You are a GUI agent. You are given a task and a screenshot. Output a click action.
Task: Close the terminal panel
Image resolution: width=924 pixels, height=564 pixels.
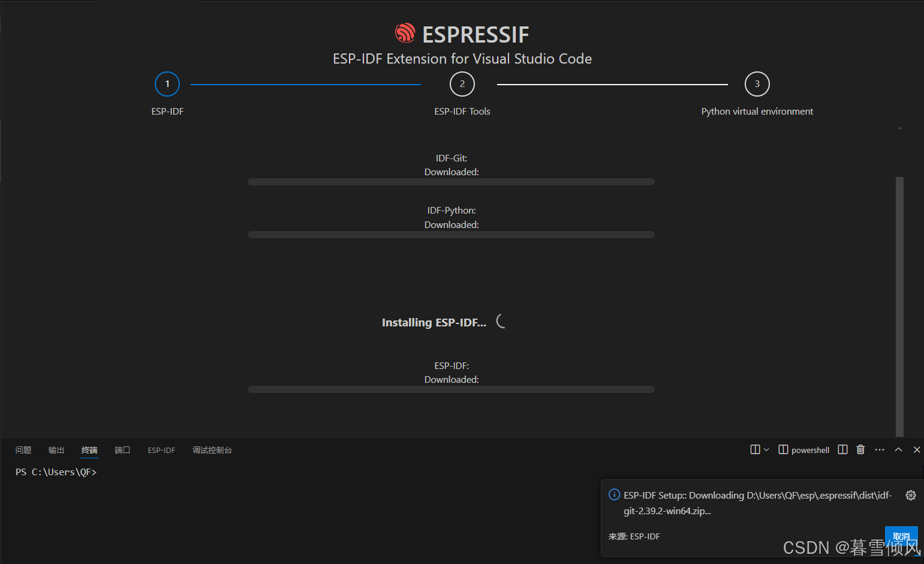click(917, 449)
